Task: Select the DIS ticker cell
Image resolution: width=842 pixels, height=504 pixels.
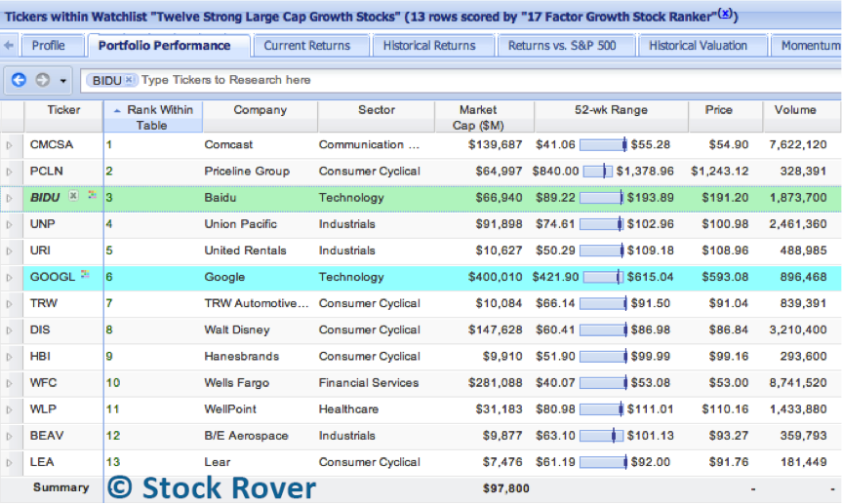Action: pyautogui.click(x=63, y=330)
